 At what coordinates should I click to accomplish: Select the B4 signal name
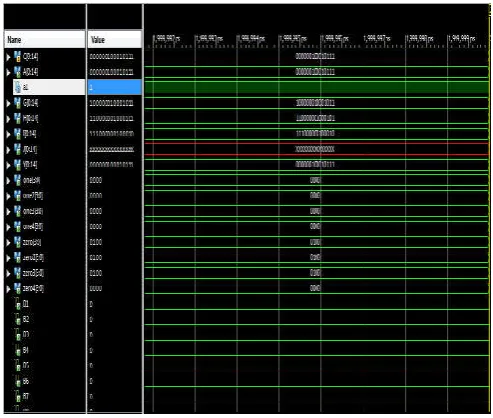[x=26, y=350]
